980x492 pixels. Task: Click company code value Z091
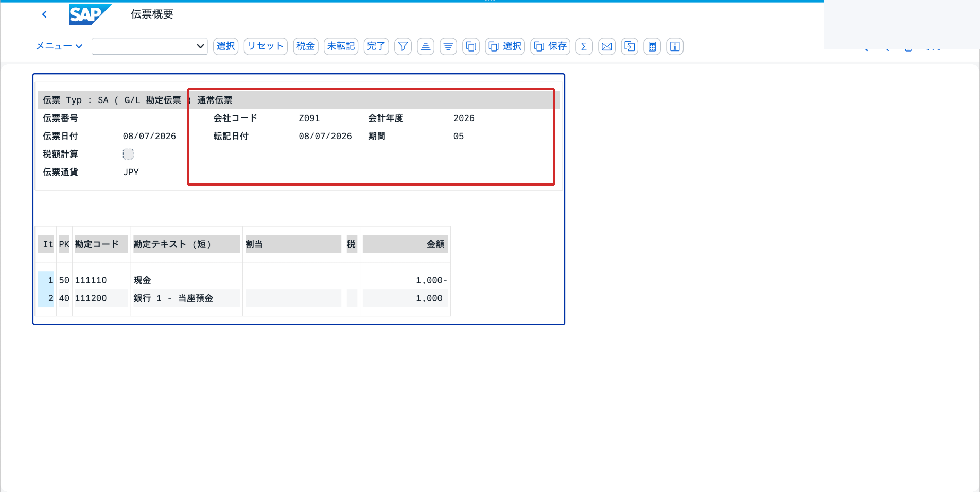pos(309,118)
